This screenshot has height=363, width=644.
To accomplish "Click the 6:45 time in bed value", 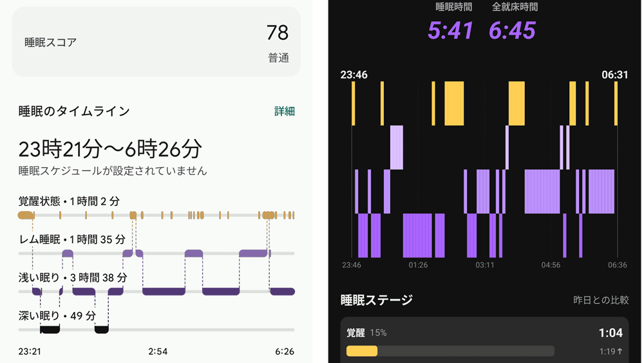I will pyautogui.click(x=512, y=30).
